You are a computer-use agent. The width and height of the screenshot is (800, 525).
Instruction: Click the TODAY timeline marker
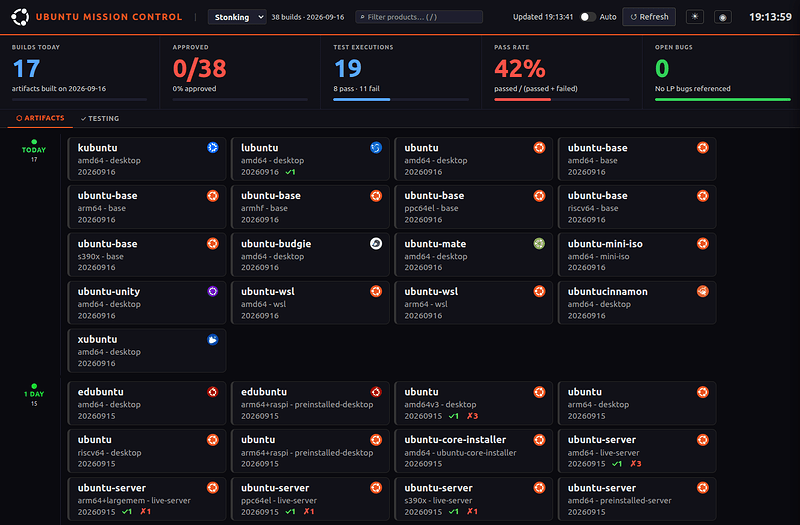[34, 150]
